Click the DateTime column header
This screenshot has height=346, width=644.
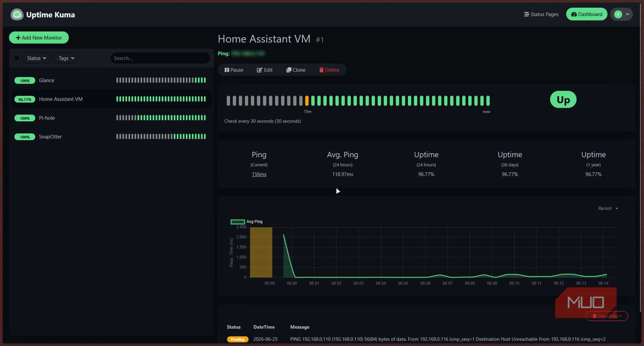(x=264, y=327)
